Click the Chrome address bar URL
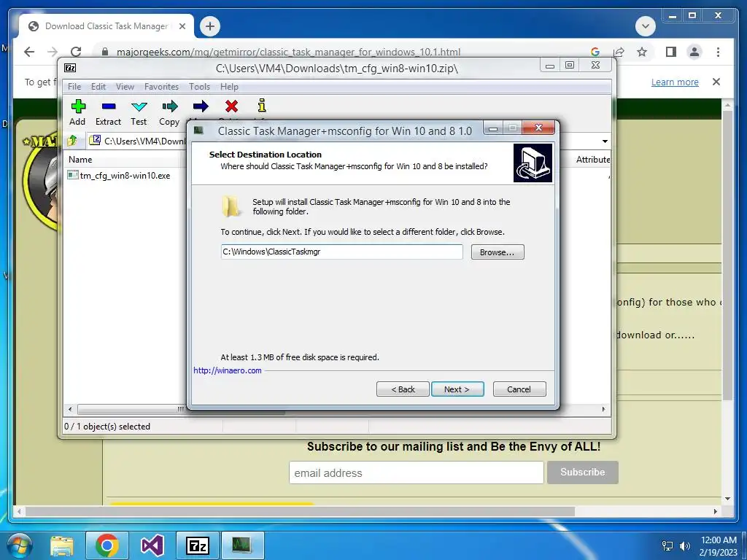This screenshot has width=747, height=560. tap(288, 52)
